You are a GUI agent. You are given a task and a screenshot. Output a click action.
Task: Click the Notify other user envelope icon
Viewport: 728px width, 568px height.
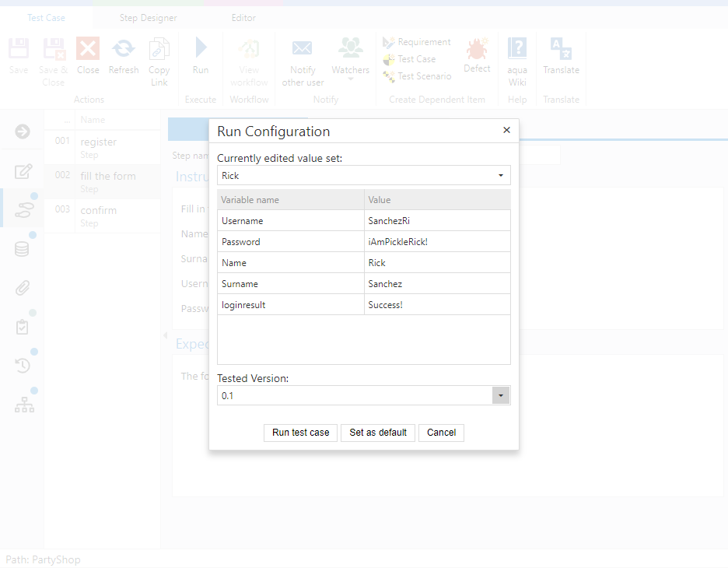coord(303,48)
